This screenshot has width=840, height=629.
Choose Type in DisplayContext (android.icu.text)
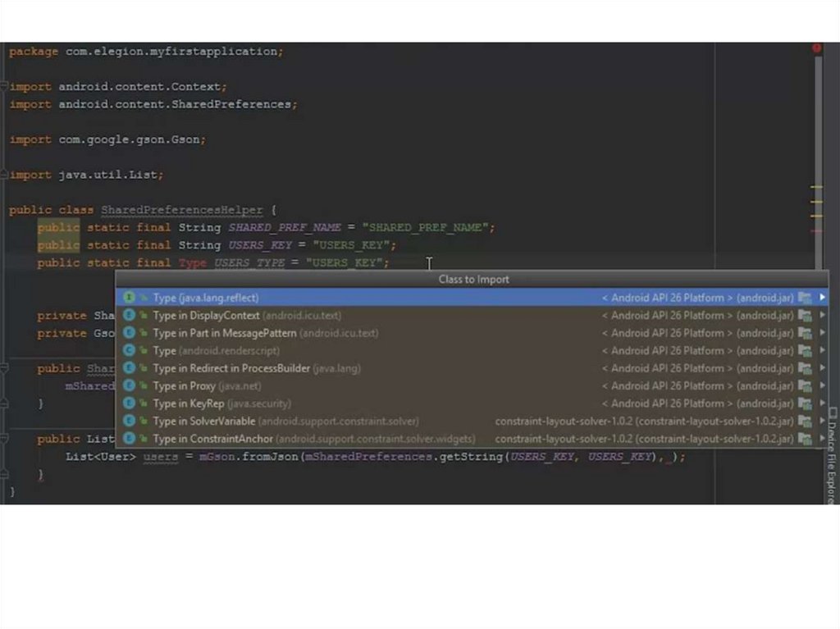pos(472,315)
